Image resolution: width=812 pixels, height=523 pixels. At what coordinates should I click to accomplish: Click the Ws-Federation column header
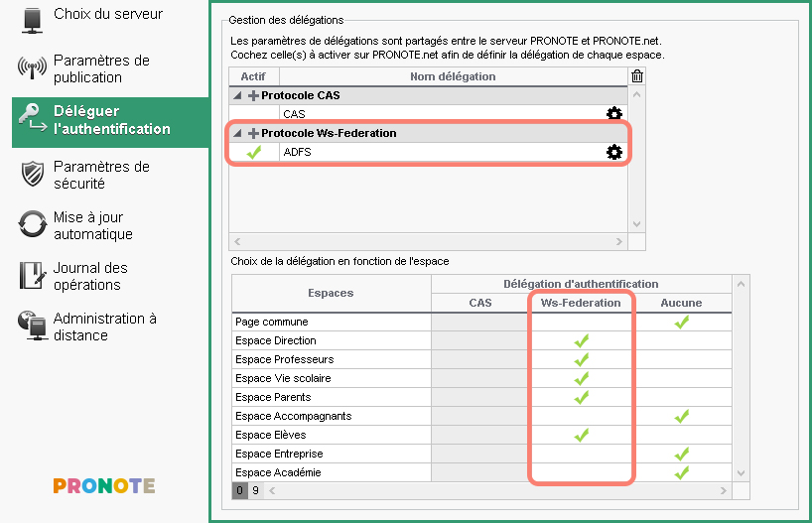(x=581, y=303)
